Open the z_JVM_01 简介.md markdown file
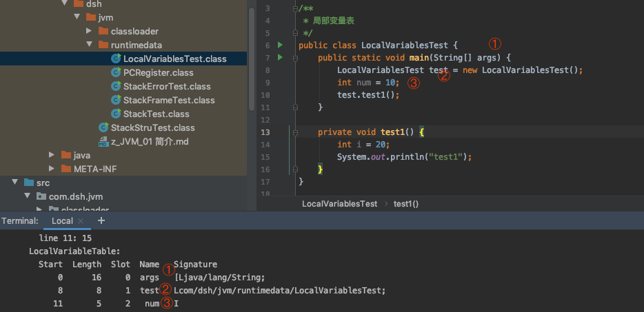The image size is (644, 312). (x=143, y=142)
